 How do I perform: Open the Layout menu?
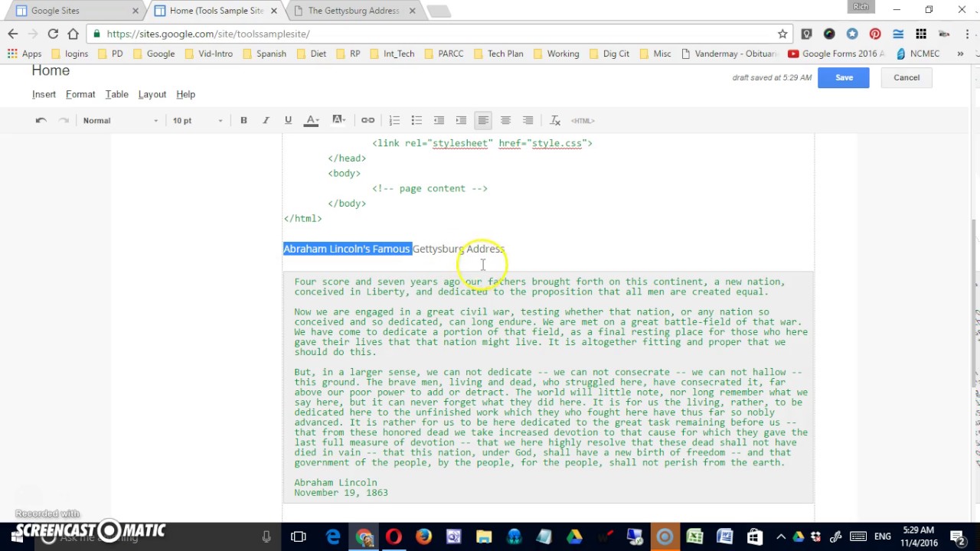coord(152,94)
